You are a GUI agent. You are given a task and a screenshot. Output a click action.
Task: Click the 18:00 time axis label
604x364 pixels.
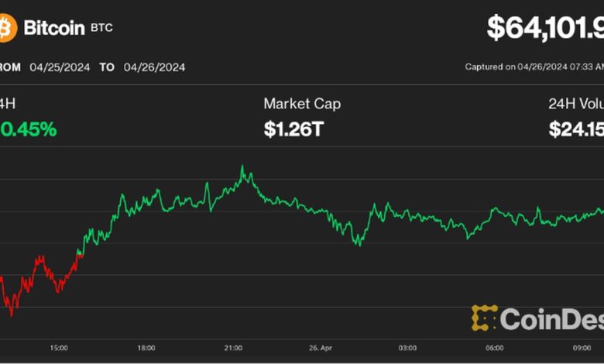(x=146, y=347)
